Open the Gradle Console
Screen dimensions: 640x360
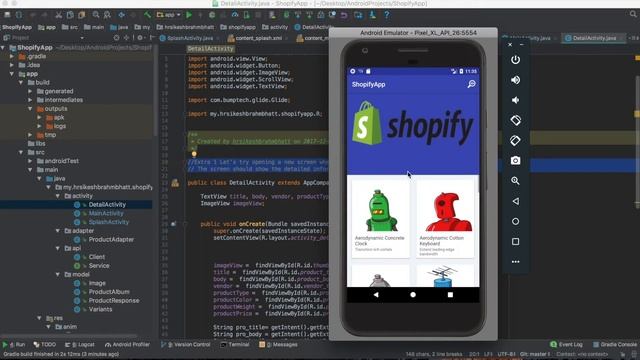pos(615,344)
